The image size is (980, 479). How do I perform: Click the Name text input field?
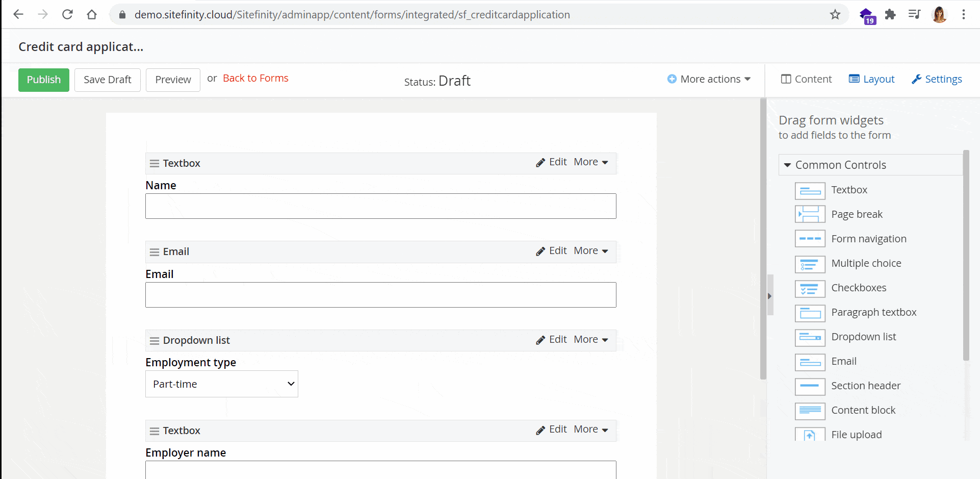pyautogui.click(x=380, y=206)
